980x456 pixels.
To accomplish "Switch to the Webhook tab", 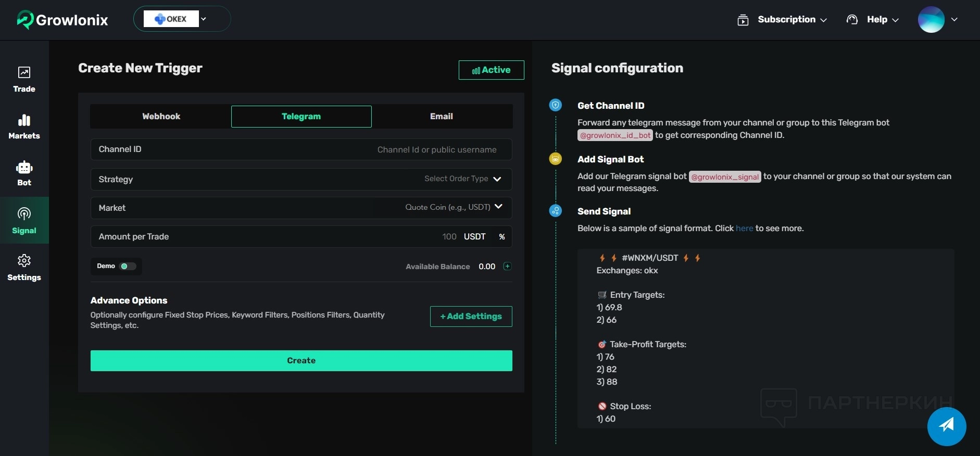I will click(161, 117).
